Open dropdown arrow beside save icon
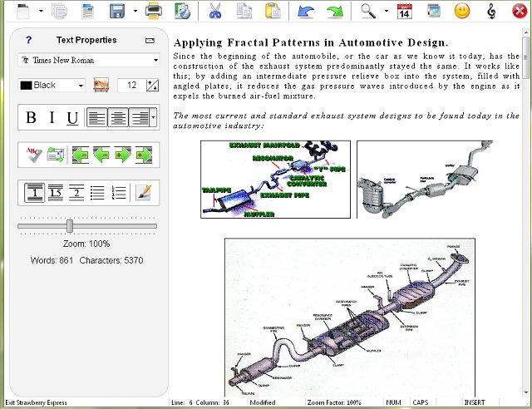Screen dimensions: 532x409 click(135, 11)
